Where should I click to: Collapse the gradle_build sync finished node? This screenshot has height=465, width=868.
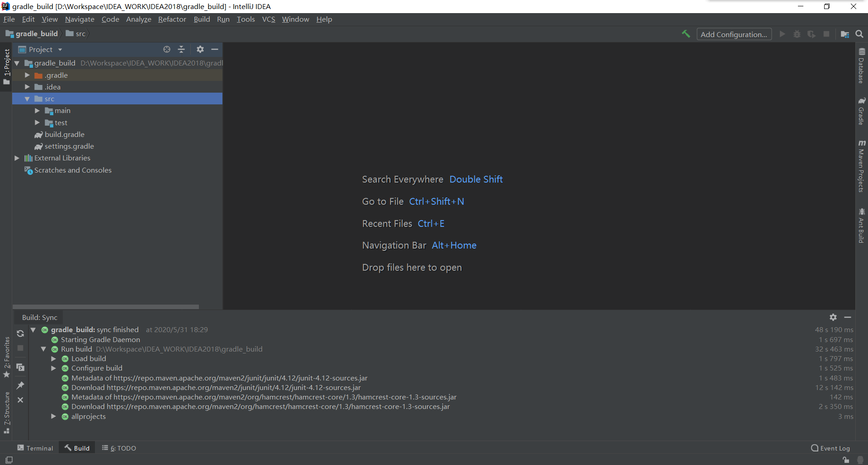[33, 329]
